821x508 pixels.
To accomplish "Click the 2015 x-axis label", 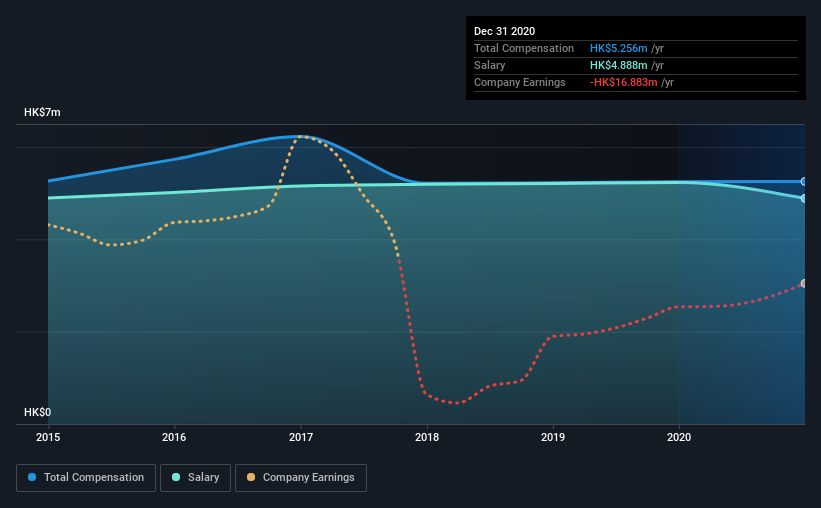I will (48, 437).
